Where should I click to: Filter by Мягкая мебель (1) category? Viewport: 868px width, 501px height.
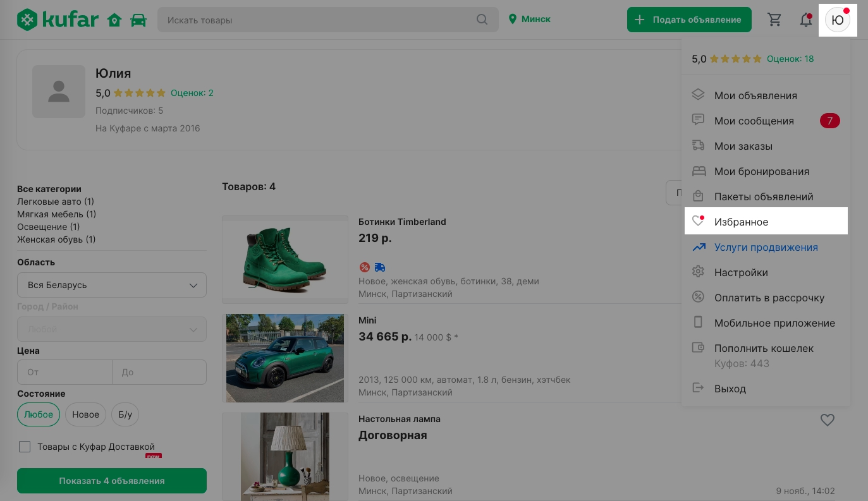point(56,214)
